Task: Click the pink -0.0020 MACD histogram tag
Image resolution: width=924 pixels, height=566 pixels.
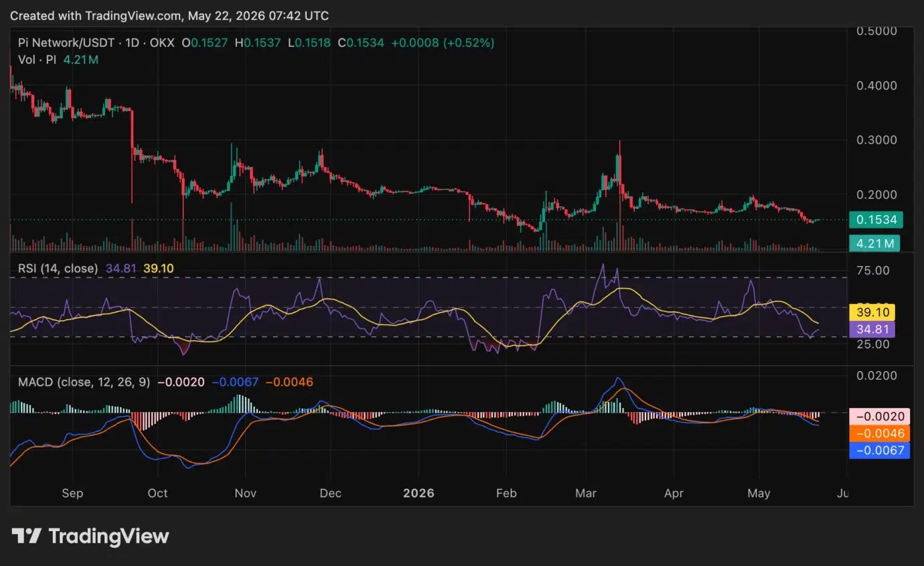Action: 879,416
